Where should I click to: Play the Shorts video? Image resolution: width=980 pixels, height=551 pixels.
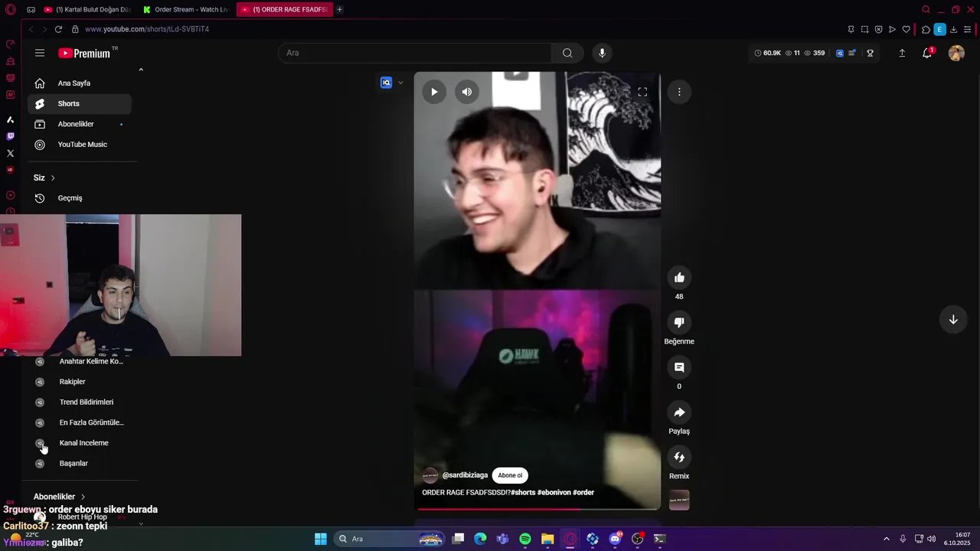point(434,92)
